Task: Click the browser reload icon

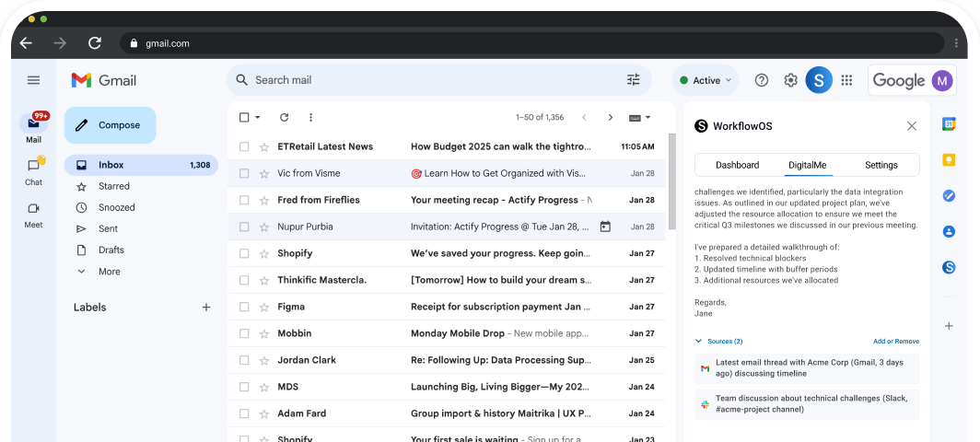Action: click(95, 43)
